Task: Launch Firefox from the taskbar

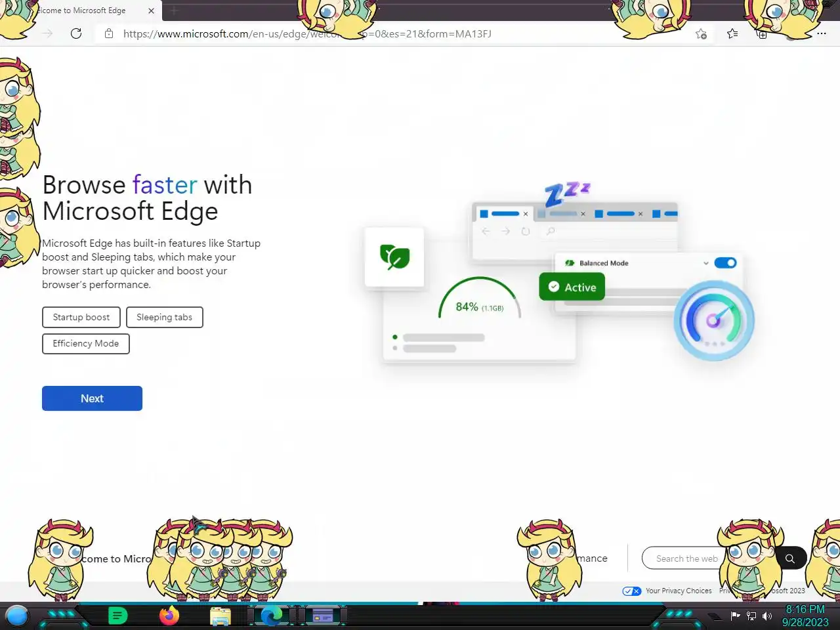Action: [169, 616]
